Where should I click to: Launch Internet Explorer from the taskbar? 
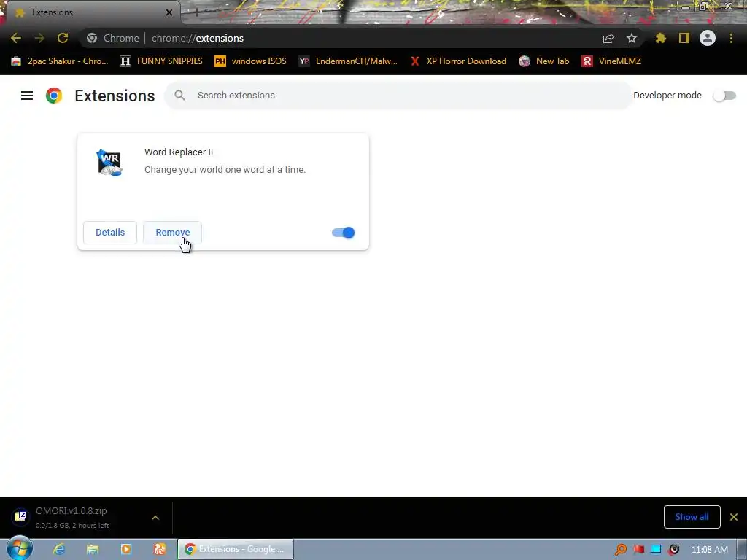tap(58, 549)
